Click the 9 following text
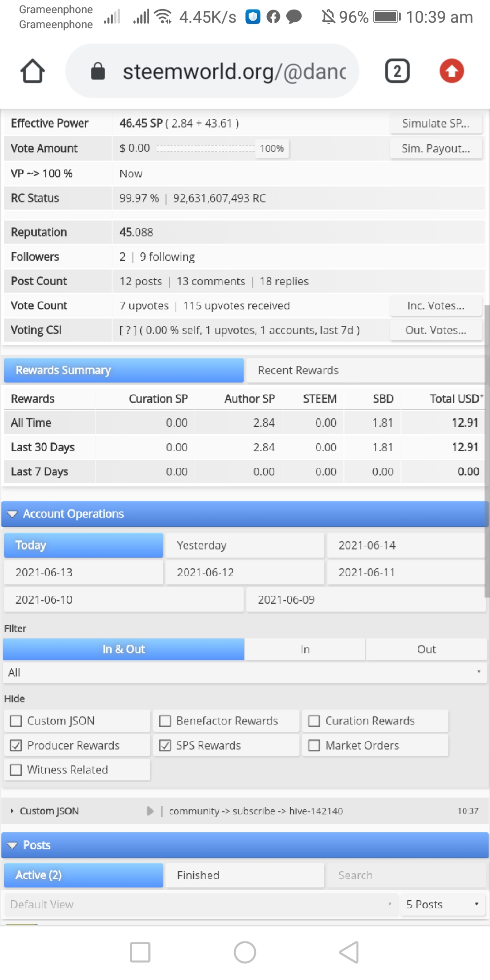The image size is (490, 980). (167, 257)
